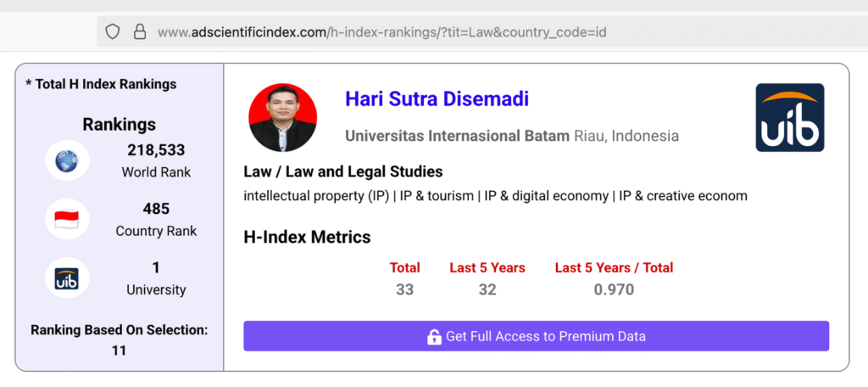Click the Total H Index Rankings heading
Image resolution: width=868 pixels, height=387 pixels.
click(101, 84)
